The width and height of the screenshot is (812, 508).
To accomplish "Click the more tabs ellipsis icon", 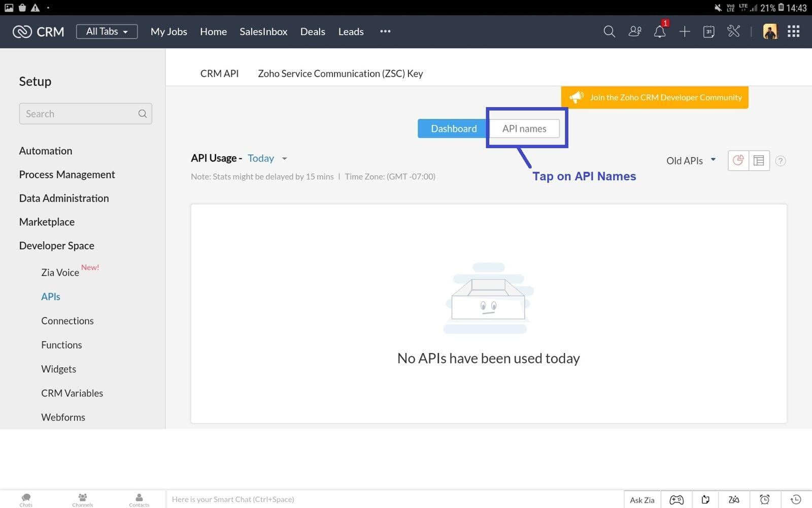I will click(385, 31).
